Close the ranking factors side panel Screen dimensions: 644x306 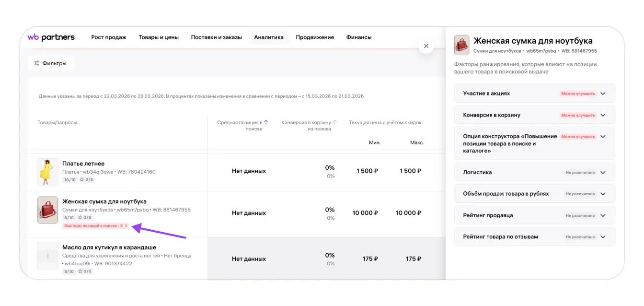click(x=426, y=46)
